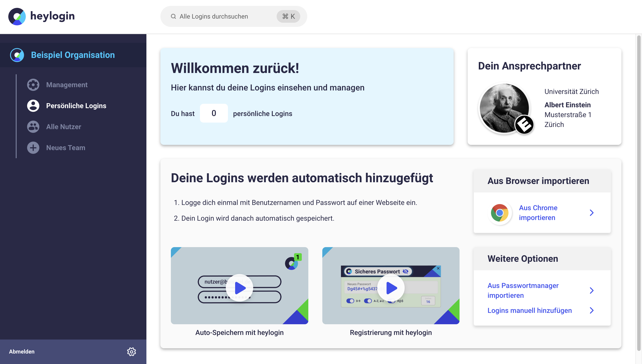Image resolution: width=642 pixels, height=364 pixels.
Task: Click the Musterstraße 1 address line
Action: point(568,115)
